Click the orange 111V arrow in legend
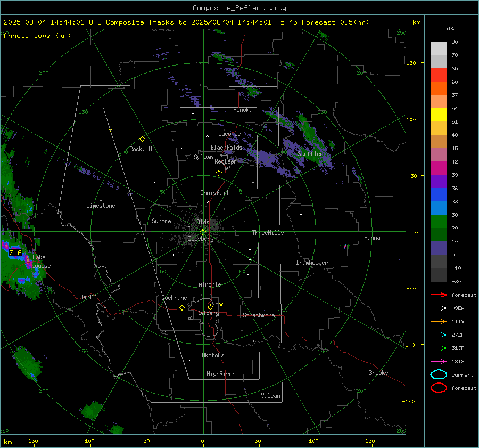The width and height of the screenshot is (479, 448). click(x=439, y=321)
